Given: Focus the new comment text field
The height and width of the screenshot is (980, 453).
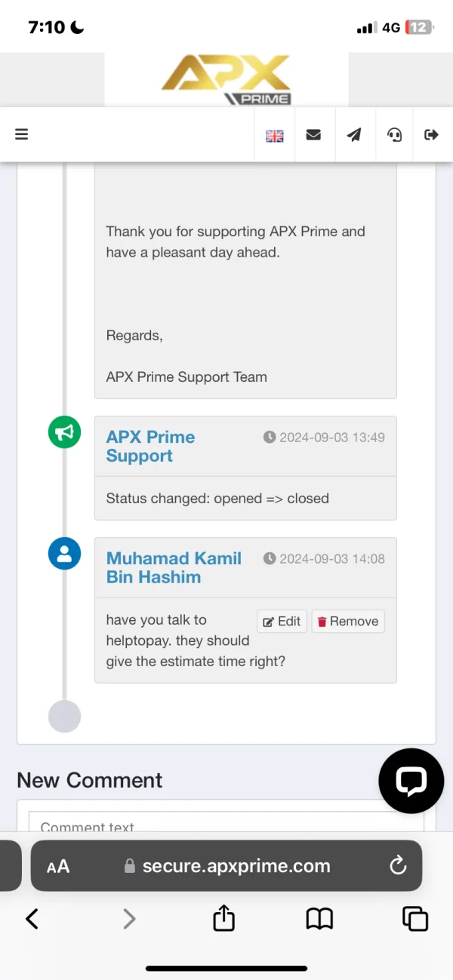Looking at the screenshot, I should (226, 825).
